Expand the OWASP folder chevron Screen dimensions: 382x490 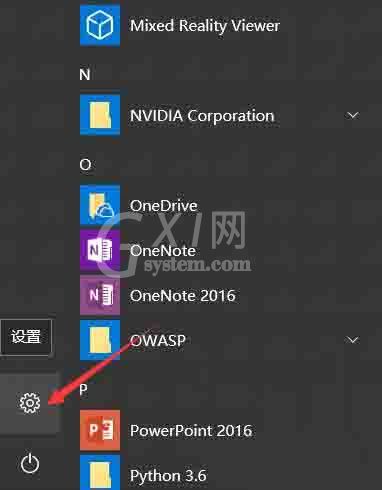pyautogui.click(x=353, y=340)
